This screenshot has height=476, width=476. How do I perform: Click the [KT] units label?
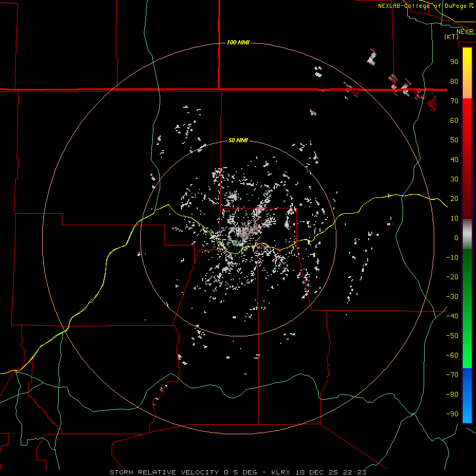tap(452, 36)
